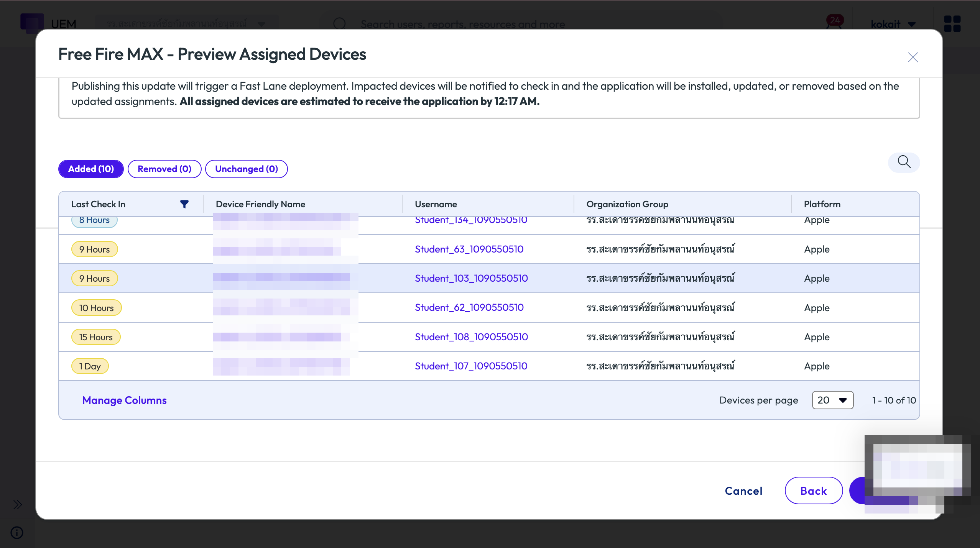Click the Back button

814,491
